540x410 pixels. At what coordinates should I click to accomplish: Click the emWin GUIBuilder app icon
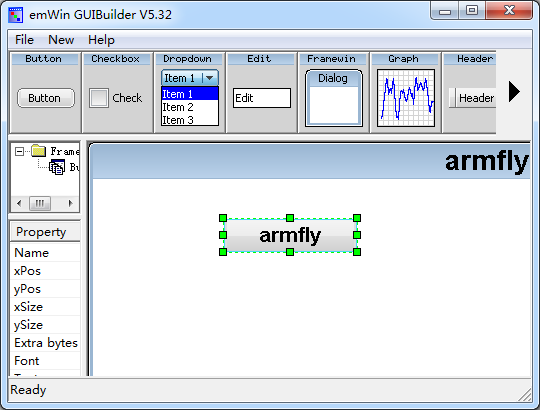[15, 15]
